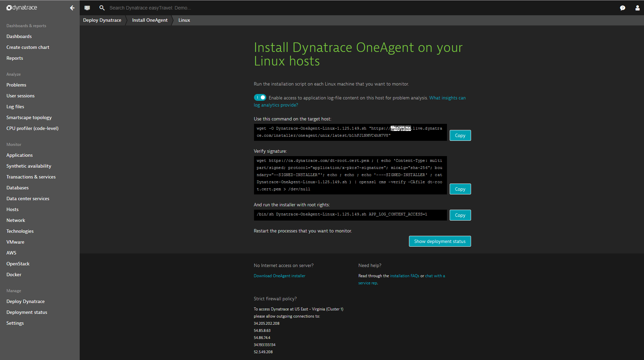This screenshot has width=644, height=360.
Task: Select IP address 54.85.8.63
Action: pos(262,330)
